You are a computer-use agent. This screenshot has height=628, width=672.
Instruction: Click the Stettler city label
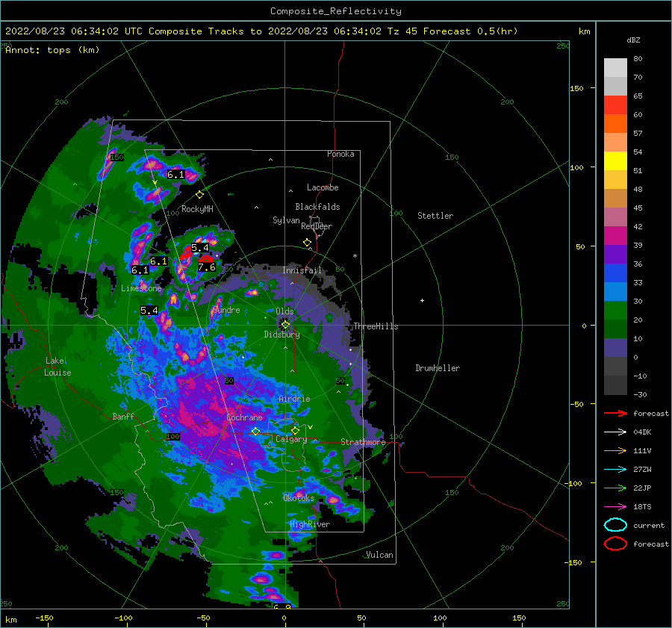435,216
